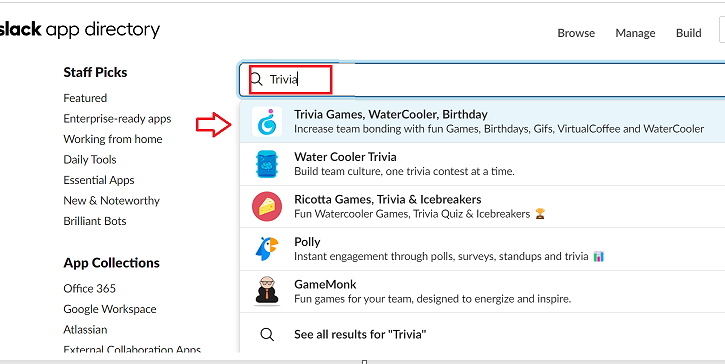Open the Featured staff picks link

[x=85, y=98]
